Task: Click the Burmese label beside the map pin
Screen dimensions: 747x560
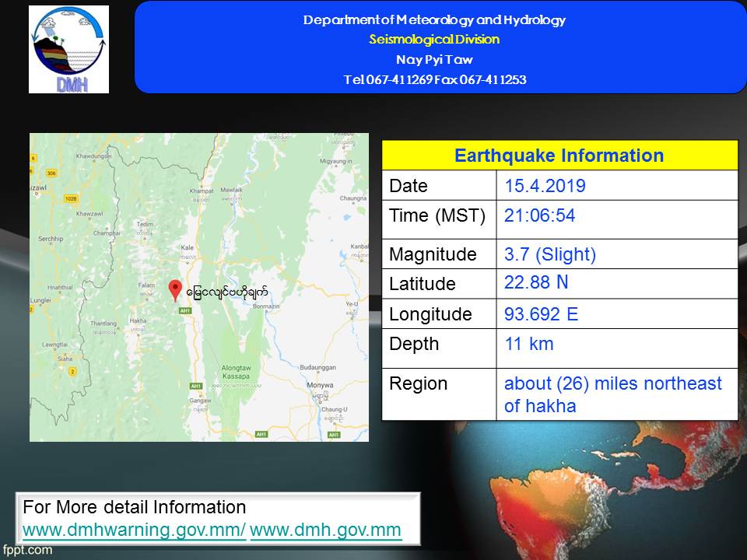Action: [x=226, y=292]
